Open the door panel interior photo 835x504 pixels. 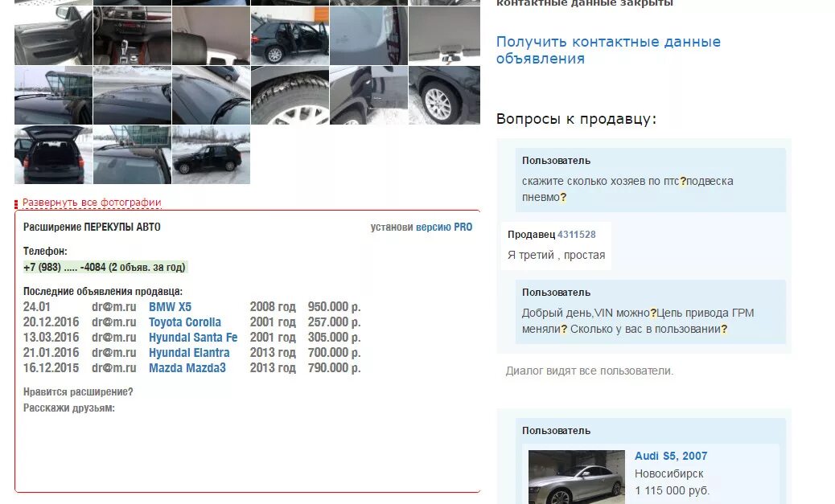pos(53,35)
